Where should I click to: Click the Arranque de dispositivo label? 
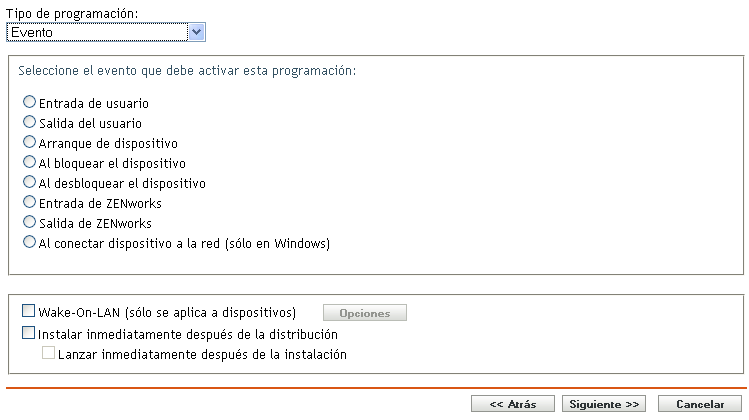click(108, 143)
